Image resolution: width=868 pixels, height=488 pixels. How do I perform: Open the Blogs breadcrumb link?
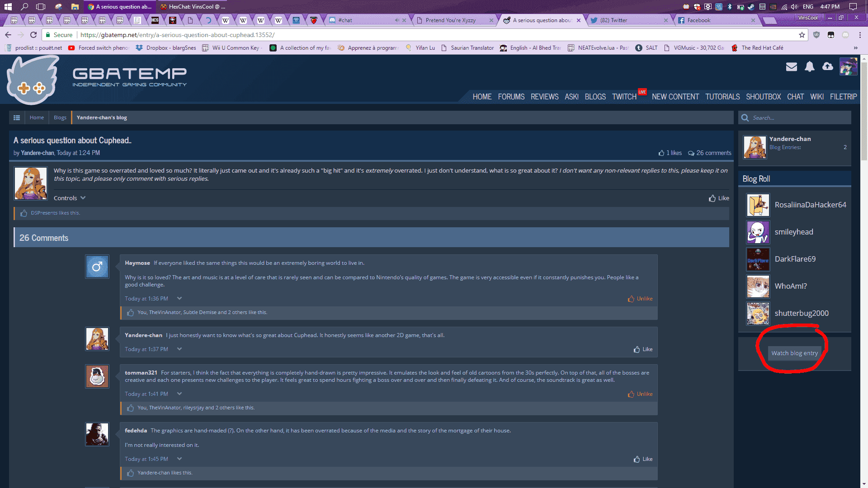pos(60,117)
